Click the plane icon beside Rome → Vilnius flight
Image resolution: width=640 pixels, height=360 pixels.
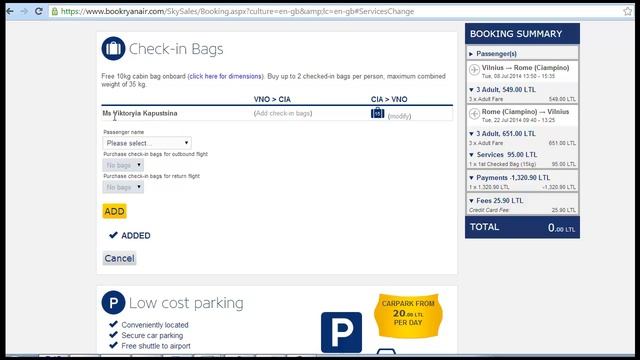(x=474, y=114)
